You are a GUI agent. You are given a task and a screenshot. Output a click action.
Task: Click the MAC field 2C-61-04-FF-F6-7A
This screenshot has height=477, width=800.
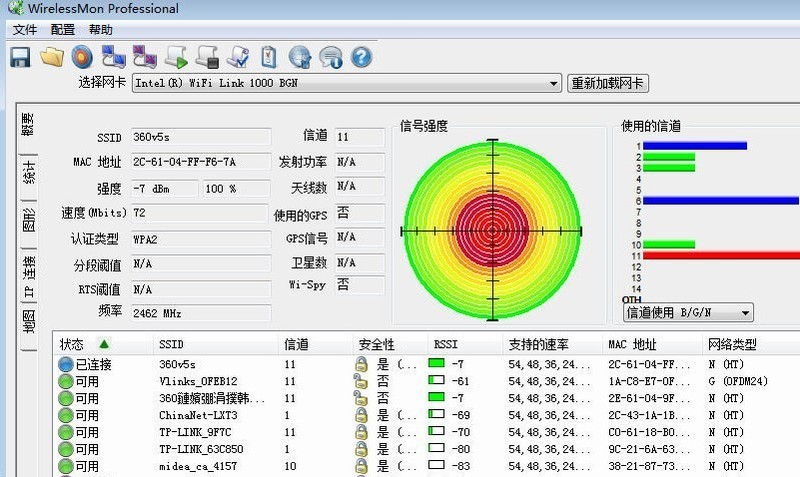tap(201, 162)
